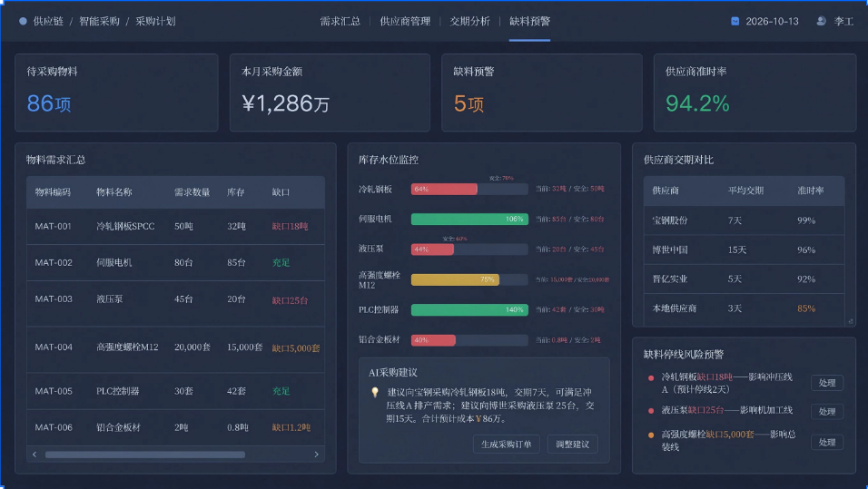Viewport: 868px width, 489px height.
Task: Open the 供应商准时率 94.2% card
Action: (755, 93)
